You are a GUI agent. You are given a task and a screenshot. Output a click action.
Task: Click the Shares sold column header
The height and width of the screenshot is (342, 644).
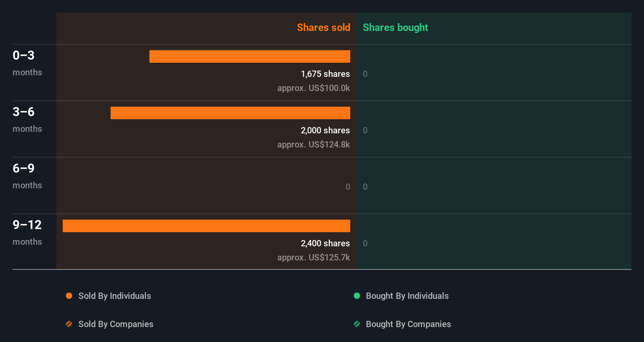(x=324, y=27)
